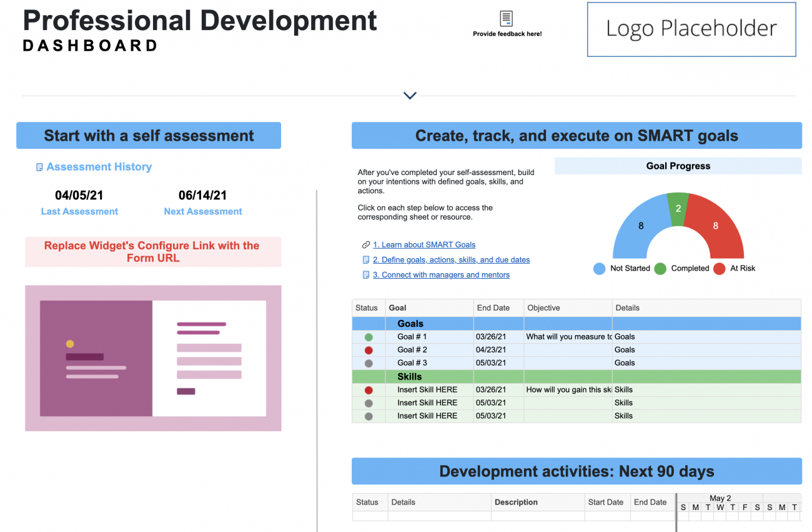Click the blue Not Started legend swatch
812x532 pixels.
[x=597, y=268]
